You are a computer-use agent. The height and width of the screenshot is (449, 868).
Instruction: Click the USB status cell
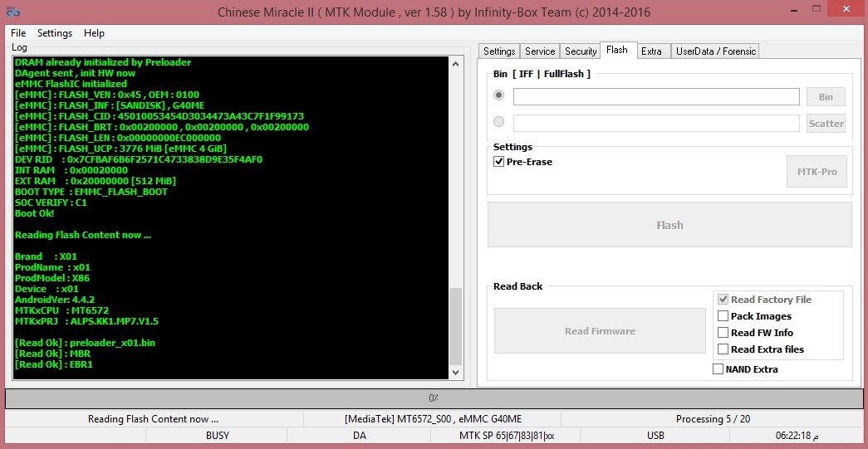click(x=655, y=436)
